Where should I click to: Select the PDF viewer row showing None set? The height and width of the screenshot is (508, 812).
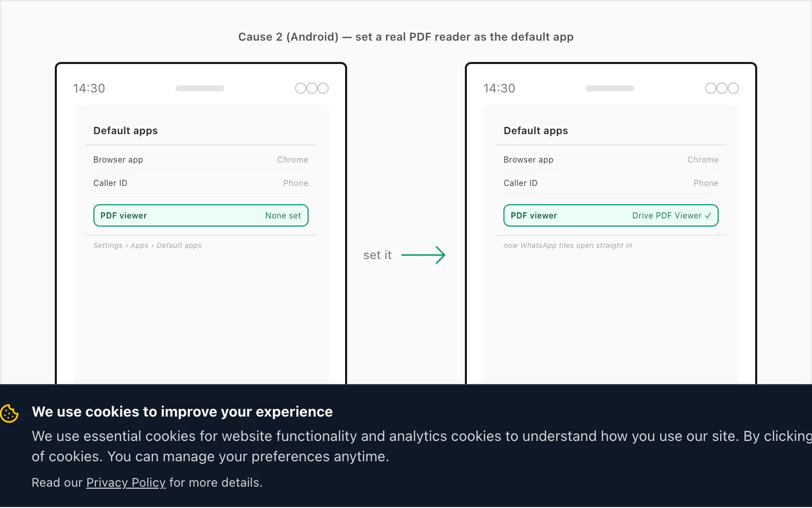point(201,215)
